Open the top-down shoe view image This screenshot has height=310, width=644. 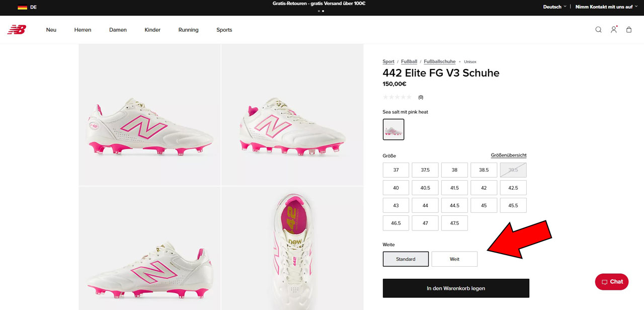coord(292,248)
